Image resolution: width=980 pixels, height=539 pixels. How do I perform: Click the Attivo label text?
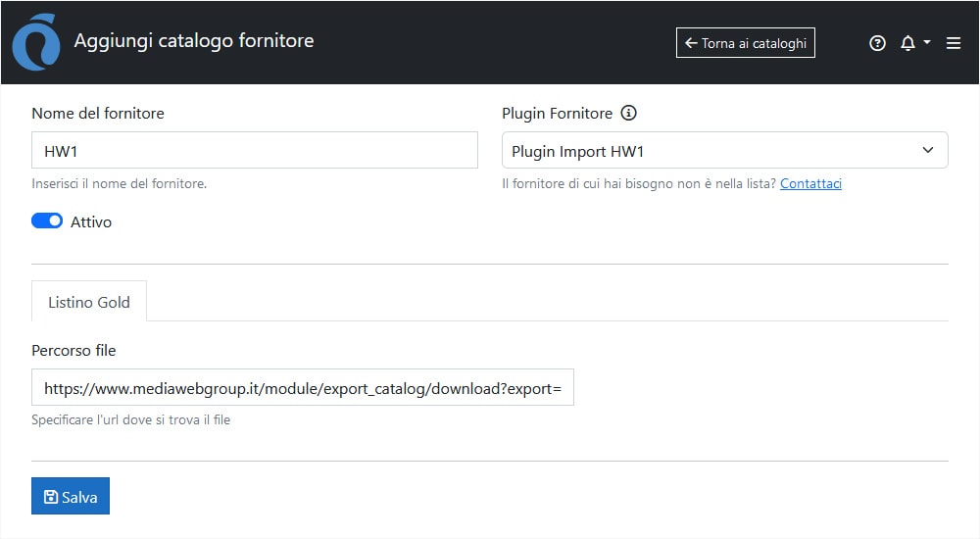(x=91, y=222)
